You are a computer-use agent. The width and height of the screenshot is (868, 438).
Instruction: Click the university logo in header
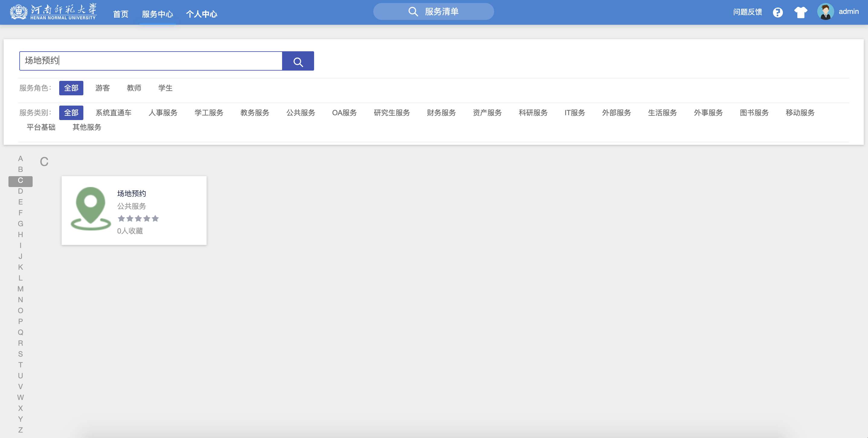click(x=53, y=12)
